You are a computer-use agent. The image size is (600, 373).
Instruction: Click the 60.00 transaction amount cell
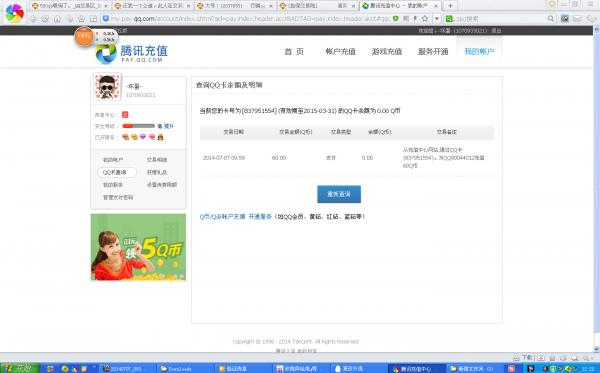tap(279, 158)
